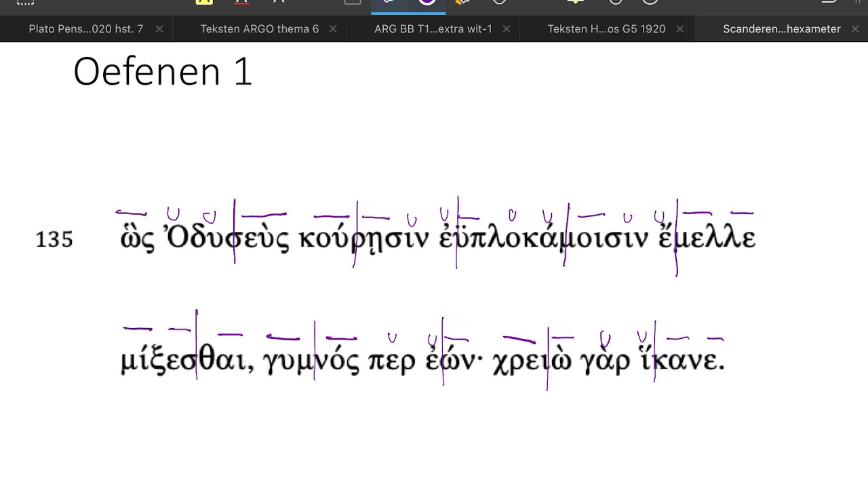
Task: Click the Greek word ἵκανε
Action: click(682, 358)
